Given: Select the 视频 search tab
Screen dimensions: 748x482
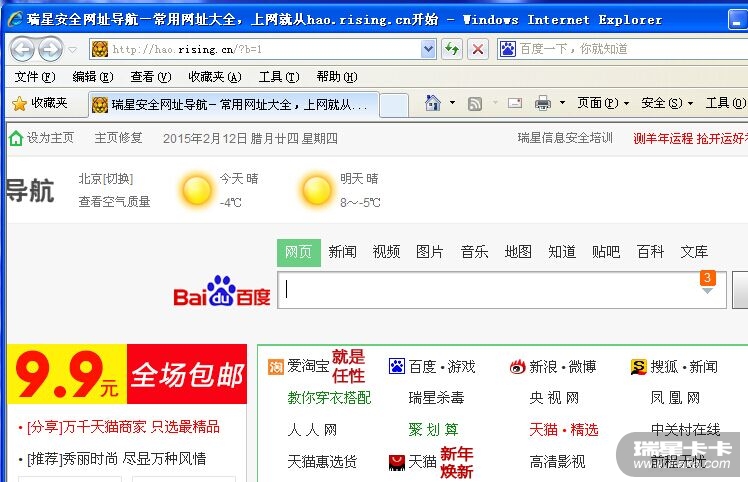Looking at the screenshot, I should click(x=386, y=252).
